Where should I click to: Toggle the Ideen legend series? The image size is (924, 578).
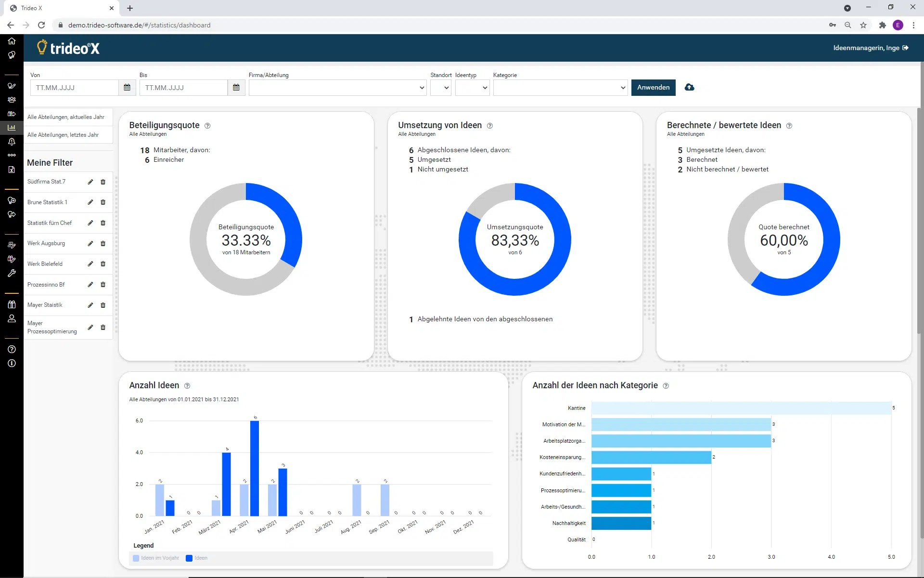197,558
